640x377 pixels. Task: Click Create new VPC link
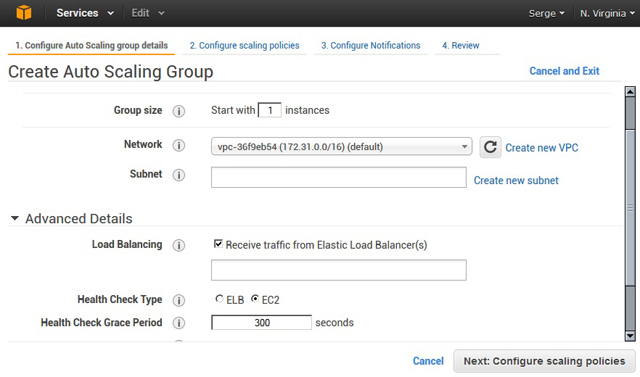pyautogui.click(x=542, y=148)
